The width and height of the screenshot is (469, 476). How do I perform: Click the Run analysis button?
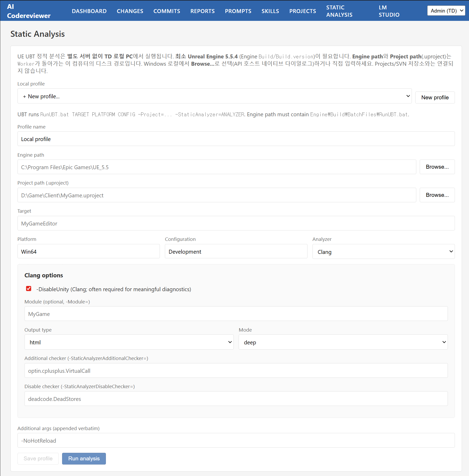pos(84,459)
